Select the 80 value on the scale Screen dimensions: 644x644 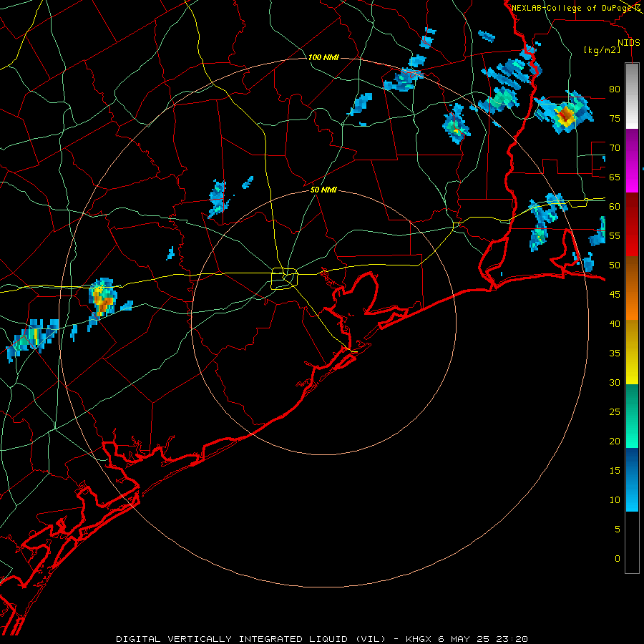(x=615, y=89)
